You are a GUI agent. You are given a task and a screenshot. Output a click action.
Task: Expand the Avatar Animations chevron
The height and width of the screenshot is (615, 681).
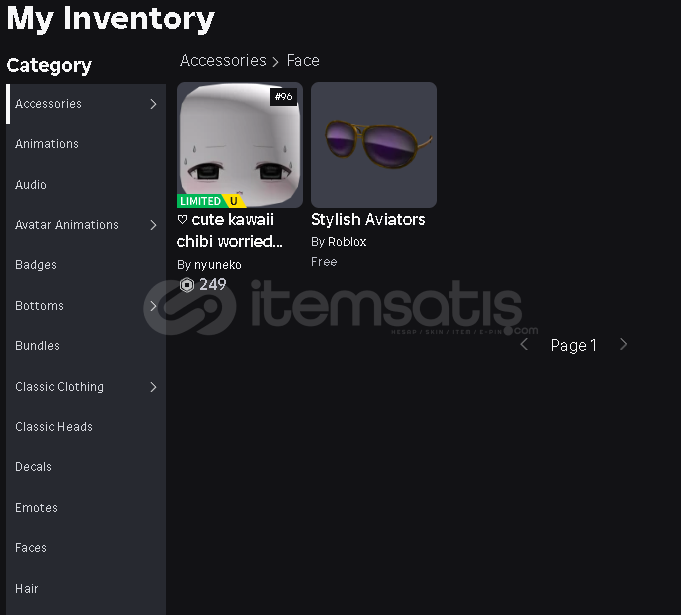tap(153, 225)
